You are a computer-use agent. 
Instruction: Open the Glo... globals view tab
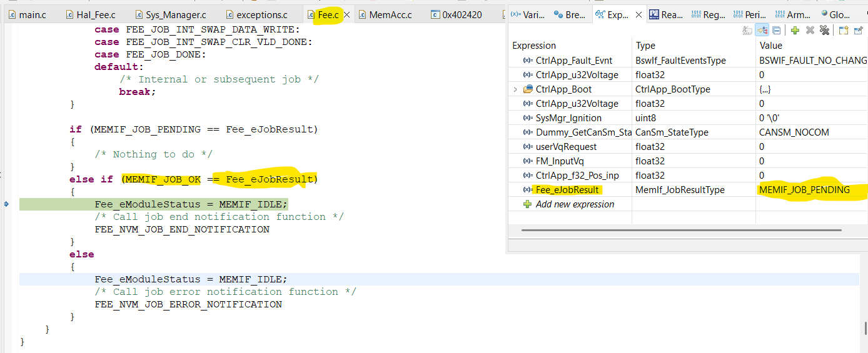tap(835, 14)
